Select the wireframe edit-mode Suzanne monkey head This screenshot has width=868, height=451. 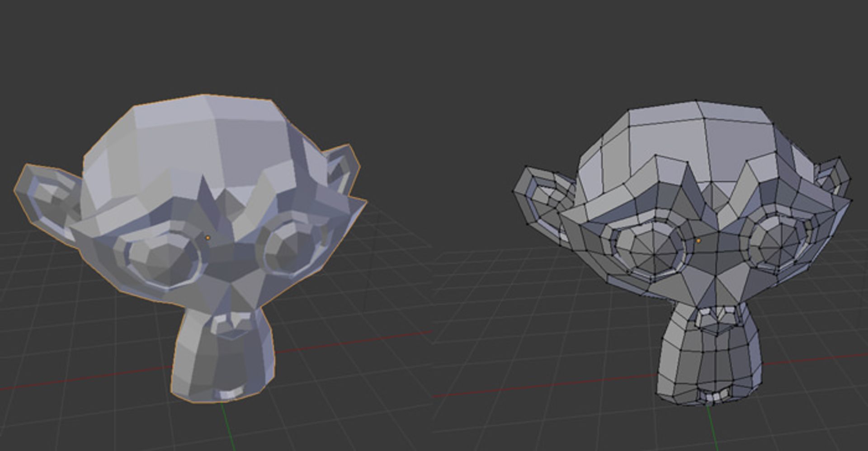click(683, 253)
